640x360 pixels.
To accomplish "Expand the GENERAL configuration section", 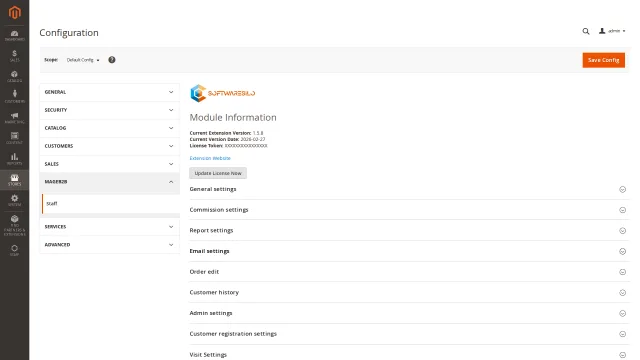I will pos(109,92).
